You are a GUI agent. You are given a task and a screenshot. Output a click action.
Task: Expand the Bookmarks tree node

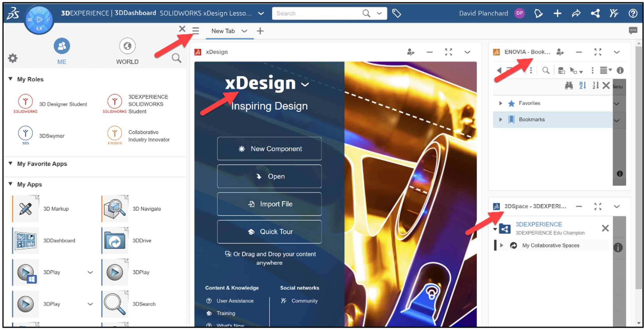pos(501,119)
